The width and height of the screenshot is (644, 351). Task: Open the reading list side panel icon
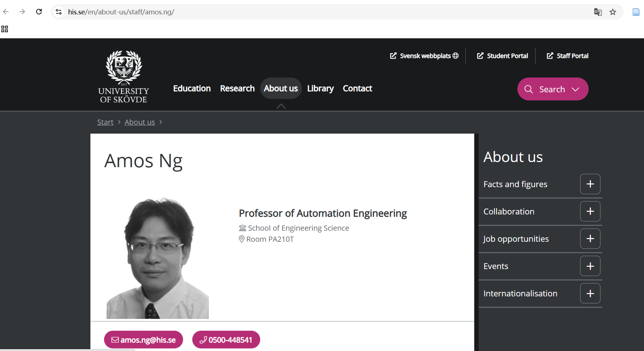click(636, 12)
